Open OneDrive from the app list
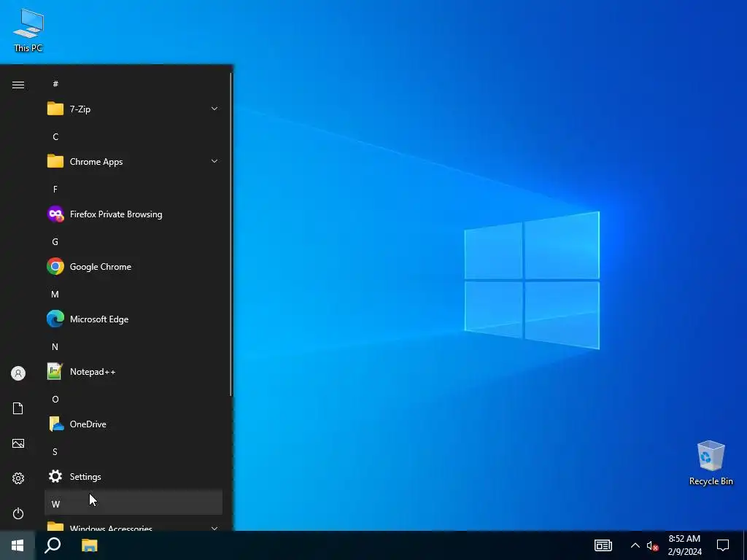This screenshot has width=747, height=560. pos(133,424)
